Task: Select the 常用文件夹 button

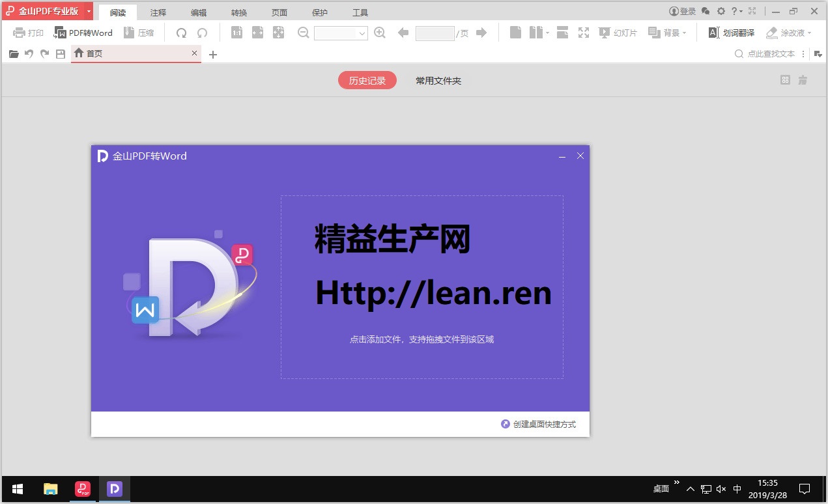Action: (x=438, y=81)
